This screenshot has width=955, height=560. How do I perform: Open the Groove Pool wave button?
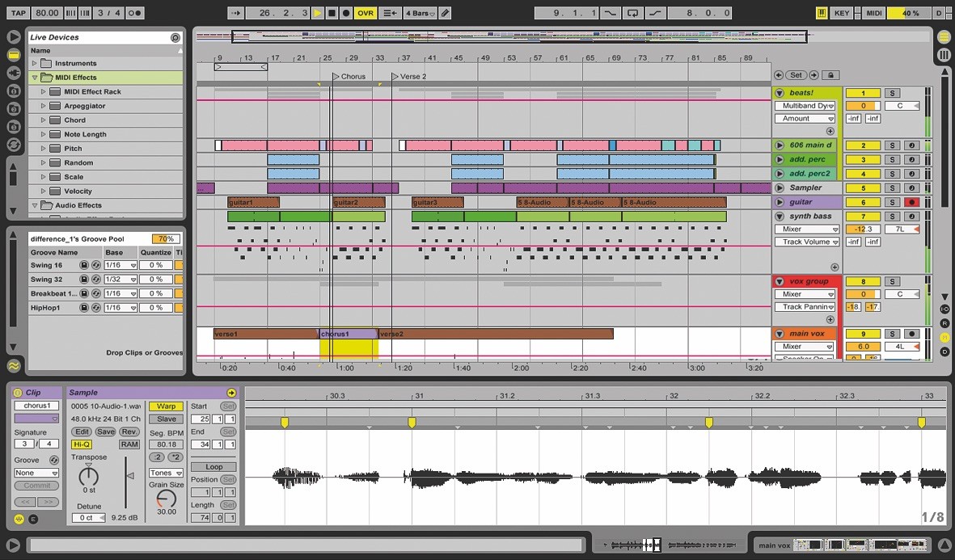[x=14, y=366]
